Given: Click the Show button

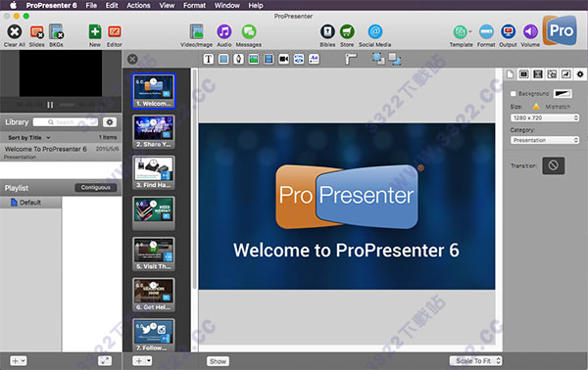Looking at the screenshot, I should click(x=218, y=361).
